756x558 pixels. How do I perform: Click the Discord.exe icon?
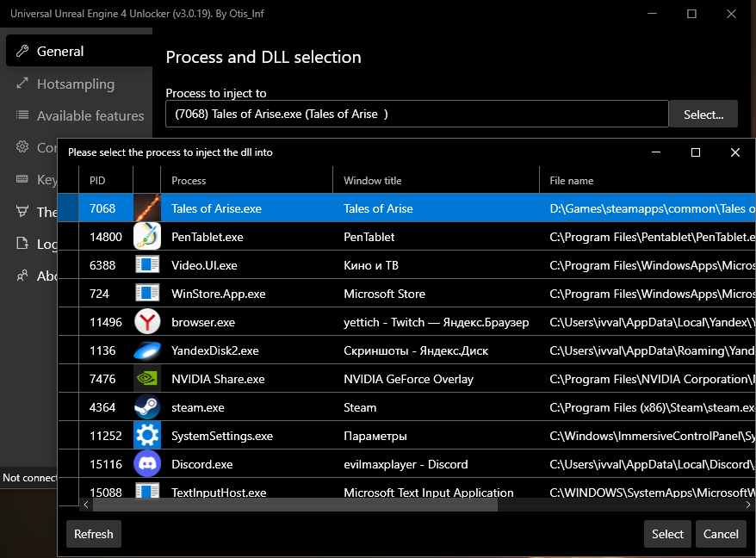point(147,464)
